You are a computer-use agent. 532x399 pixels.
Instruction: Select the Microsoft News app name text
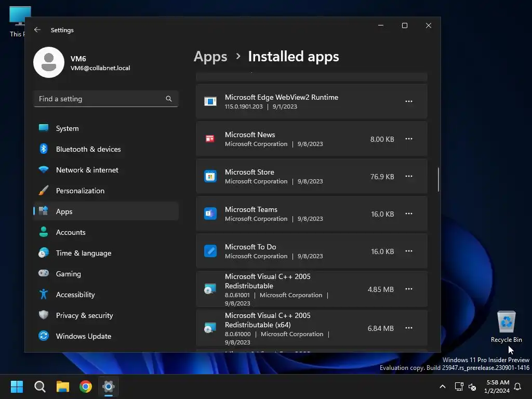250,135
